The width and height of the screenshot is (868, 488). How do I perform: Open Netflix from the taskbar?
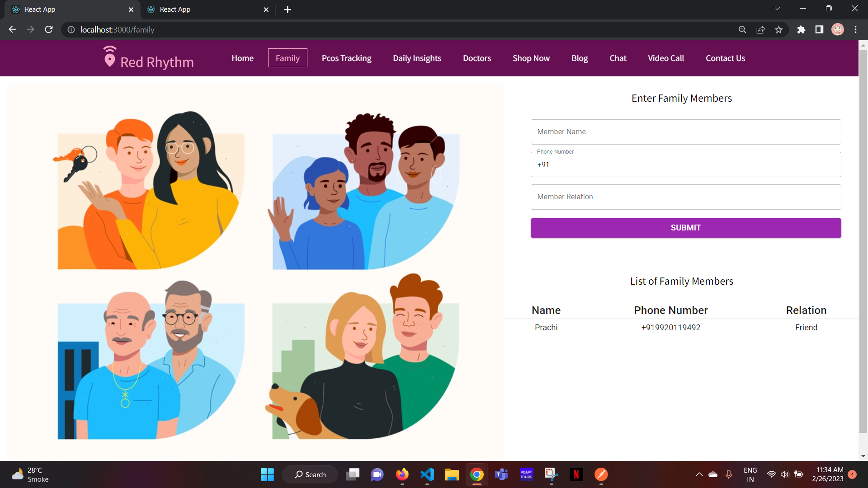tap(576, 474)
